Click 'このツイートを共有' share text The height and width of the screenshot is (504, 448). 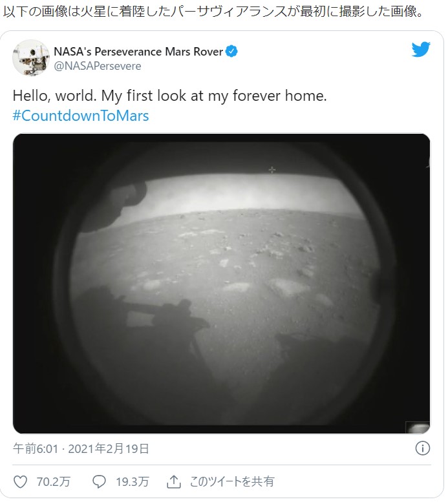coord(231,481)
